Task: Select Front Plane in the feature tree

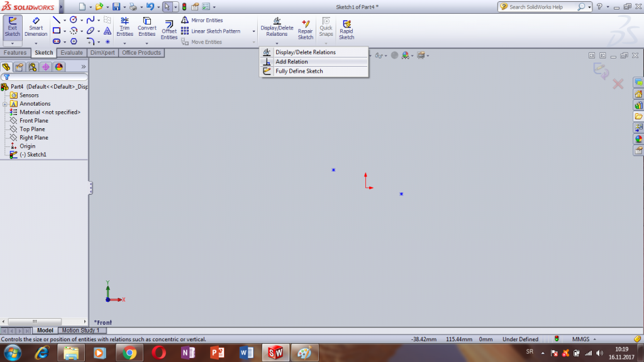Action: pyautogui.click(x=34, y=121)
